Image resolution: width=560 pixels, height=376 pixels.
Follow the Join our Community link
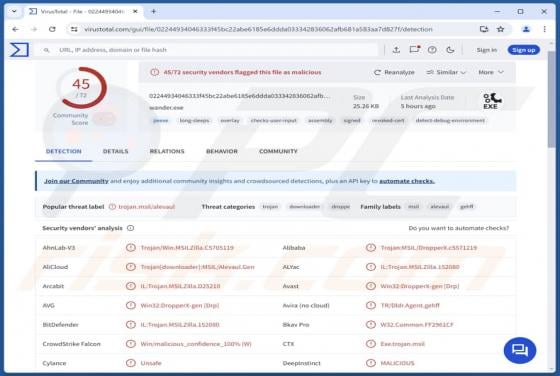(76, 181)
